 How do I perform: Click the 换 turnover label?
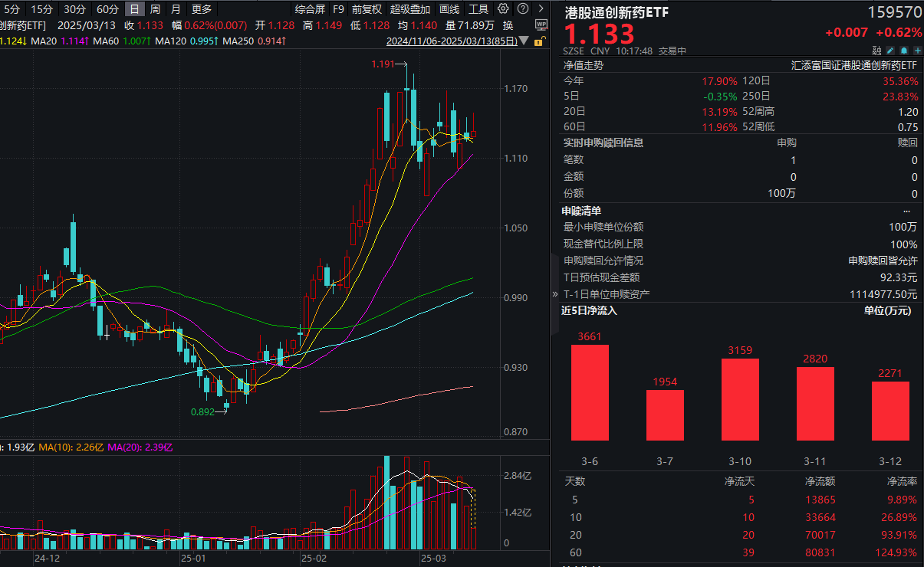508,25
